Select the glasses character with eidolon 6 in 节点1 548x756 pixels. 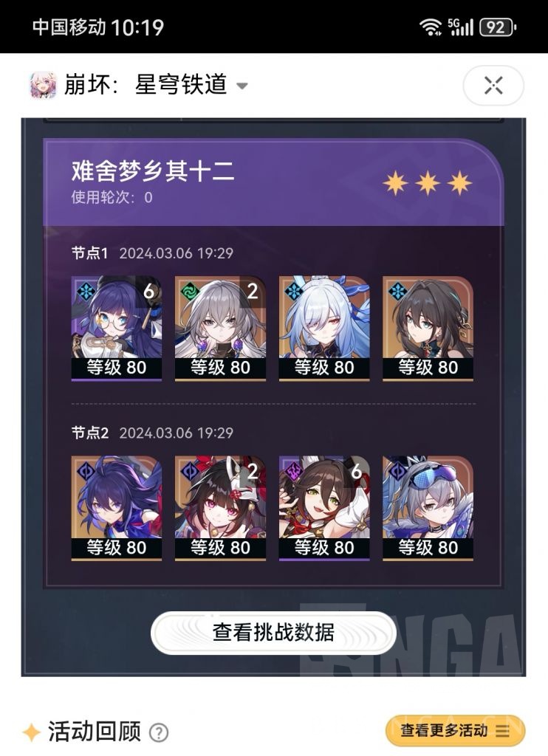click(116, 329)
